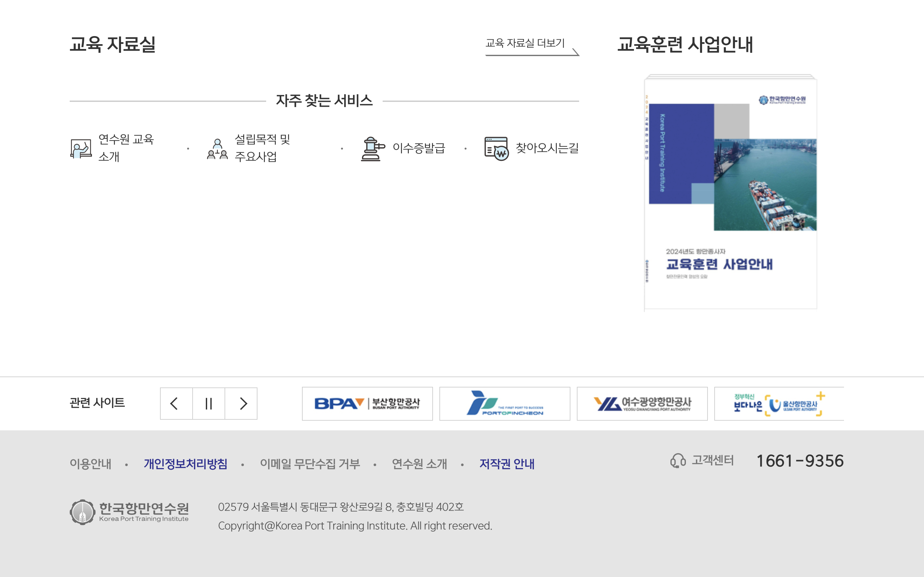This screenshot has height=577, width=924.
Task: Open the 저작권 안내 footer link
Action: point(507,464)
